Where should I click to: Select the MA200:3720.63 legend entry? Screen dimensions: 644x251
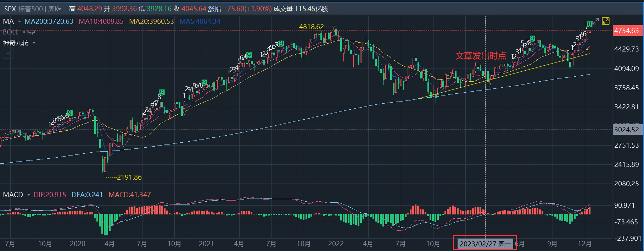tap(49, 22)
